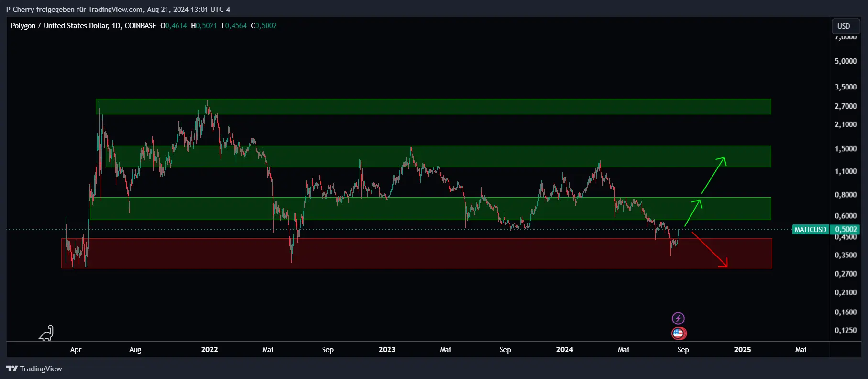Click the 0,3500 price axis label

pos(846,255)
